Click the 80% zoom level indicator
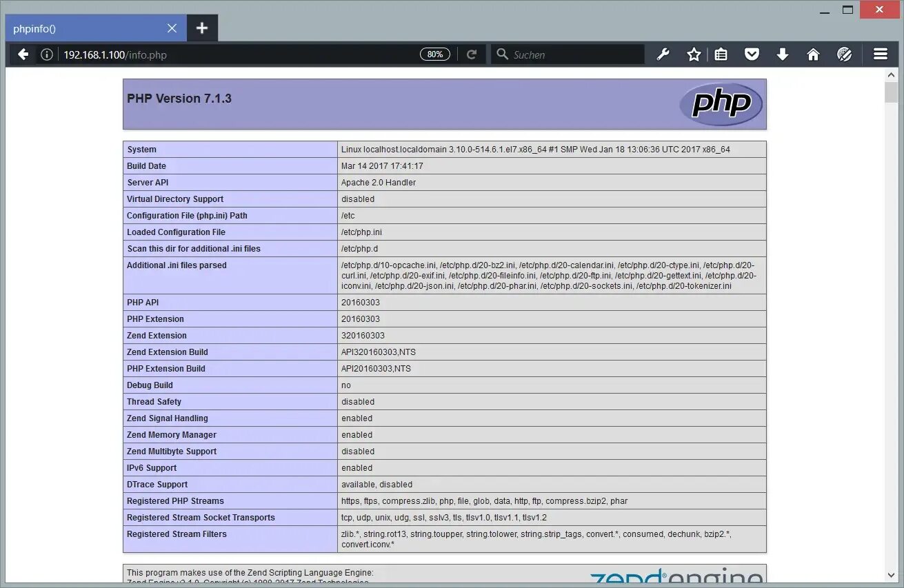The image size is (904, 588). click(434, 53)
